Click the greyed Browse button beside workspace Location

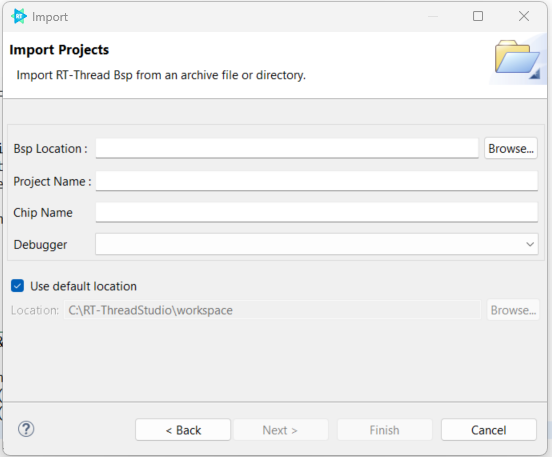[x=513, y=310]
